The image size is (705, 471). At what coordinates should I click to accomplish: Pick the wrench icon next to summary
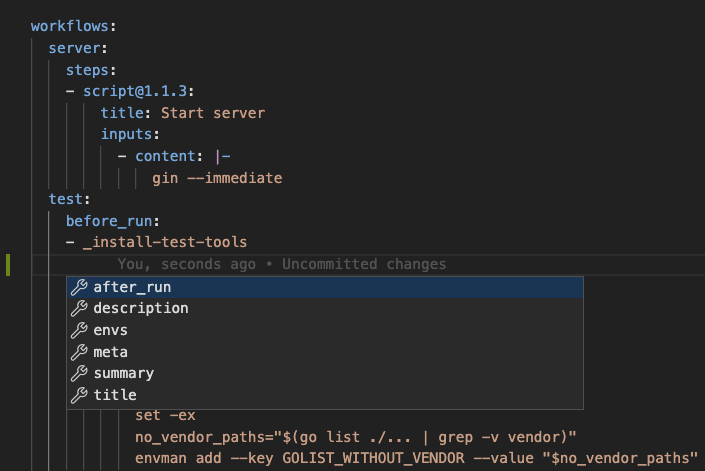78,374
